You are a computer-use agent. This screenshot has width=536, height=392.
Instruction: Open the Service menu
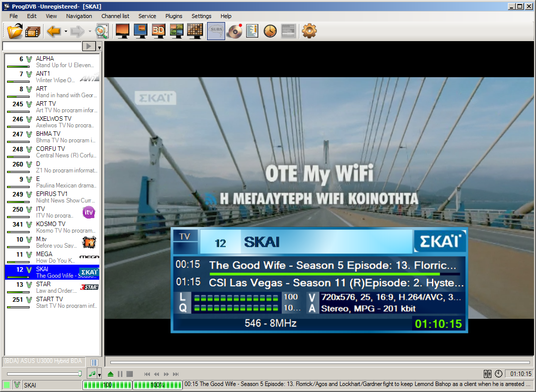[147, 16]
